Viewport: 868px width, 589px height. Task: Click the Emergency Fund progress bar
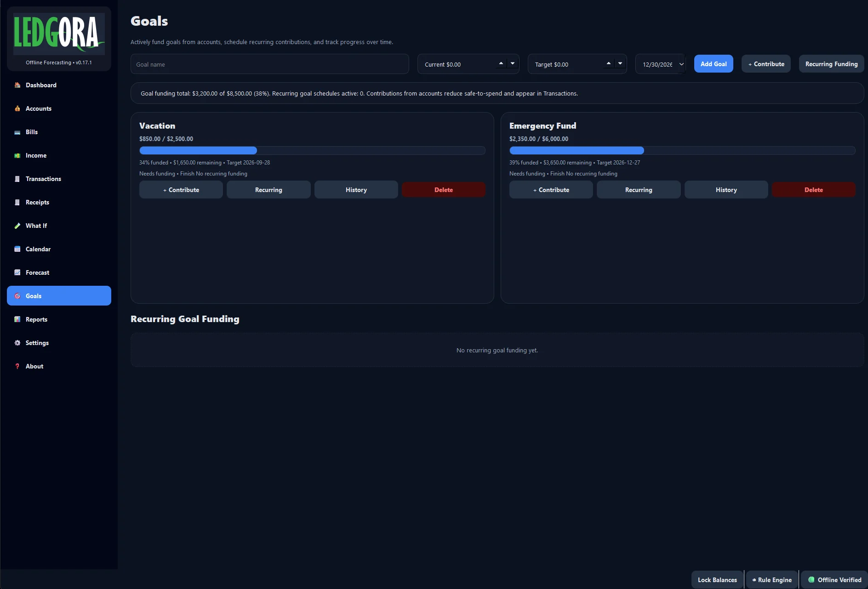(x=682, y=150)
